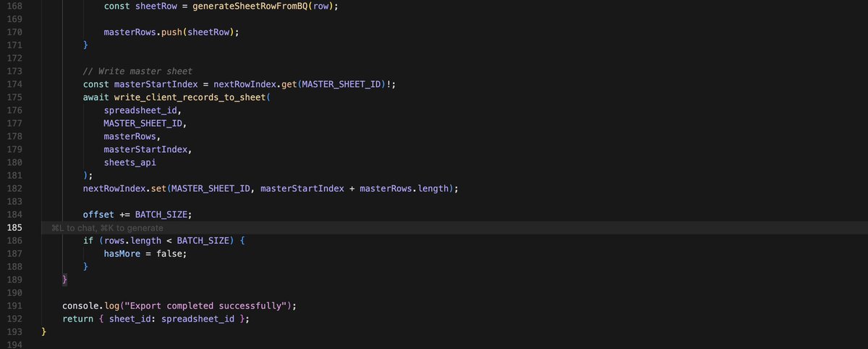868x349 pixels.
Task: Click the '// Write master sheet' comment
Action: click(137, 71)
